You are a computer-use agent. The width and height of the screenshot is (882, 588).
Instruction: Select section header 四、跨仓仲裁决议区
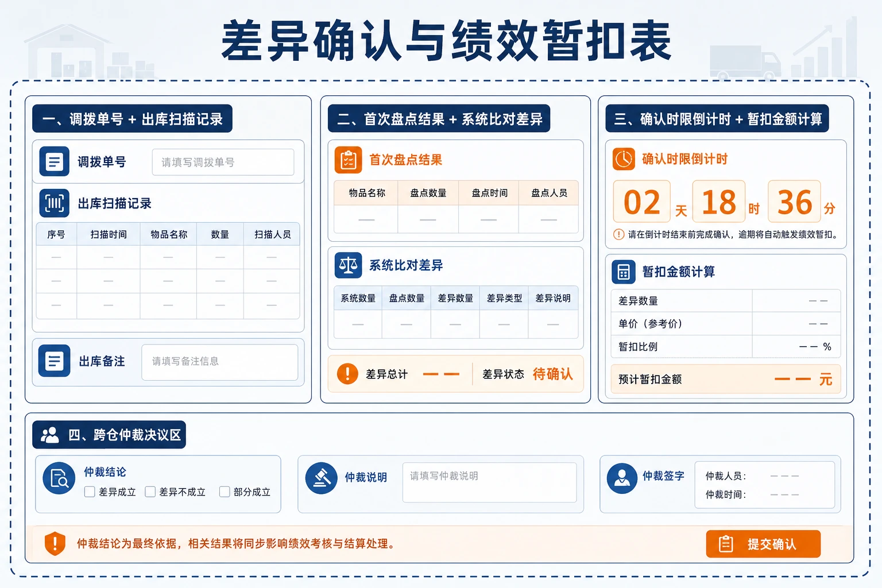(x=109, y=435)
